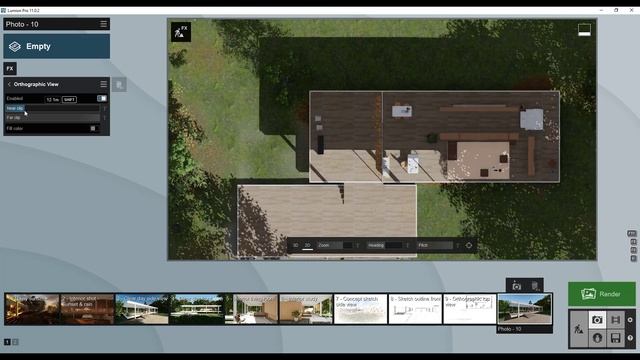The height and width of the screenshot is (360, 640).
Task: Select fourth photo thumbnail with pavilion and trees
Action: coord(196,309)
